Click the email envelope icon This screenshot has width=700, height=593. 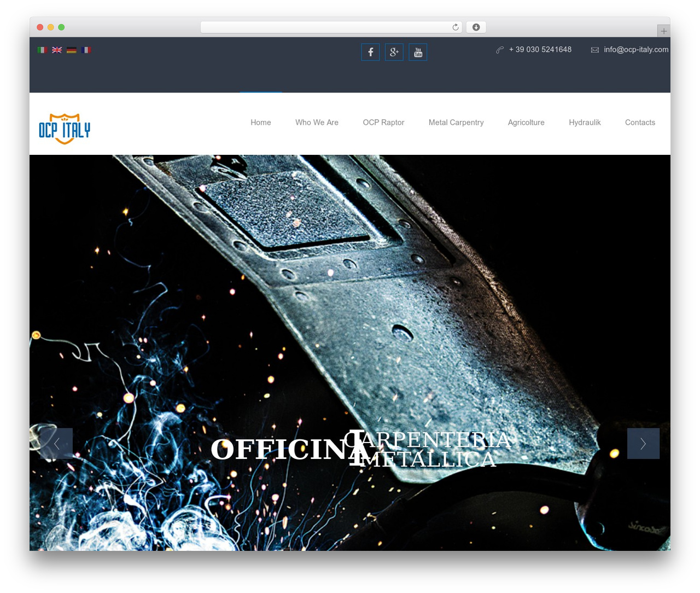(595, 50)
